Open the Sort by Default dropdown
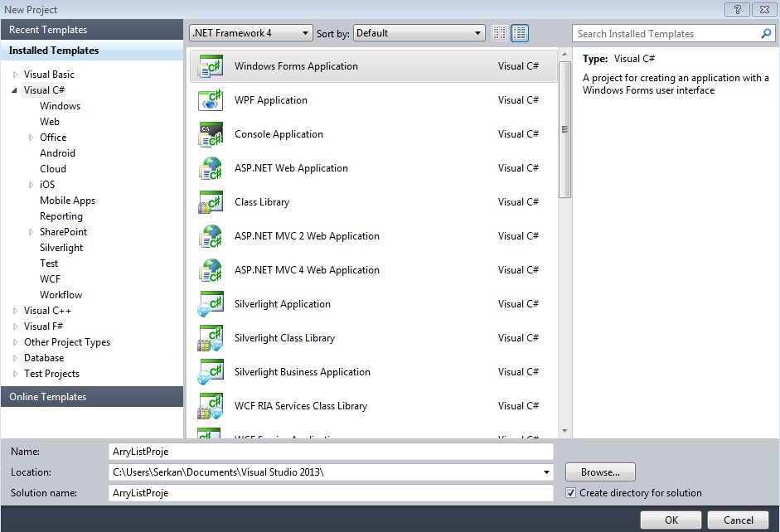780x532 pixels. (x=419, y=33)
